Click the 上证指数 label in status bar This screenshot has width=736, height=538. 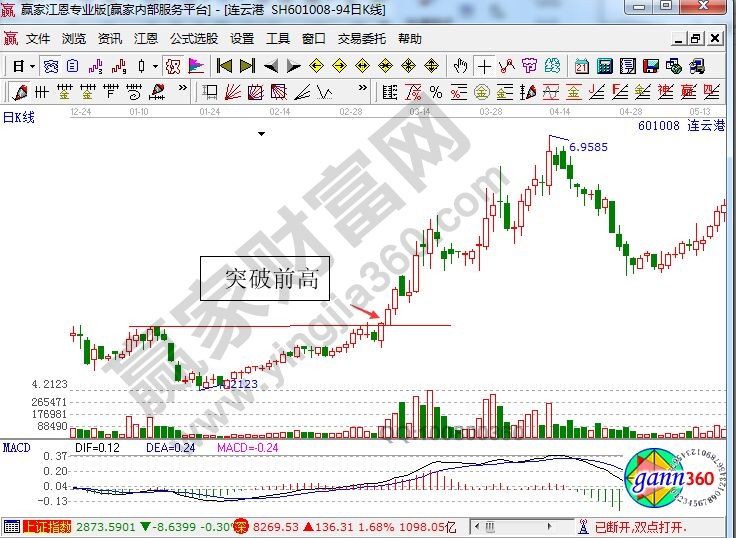point(44,526)
